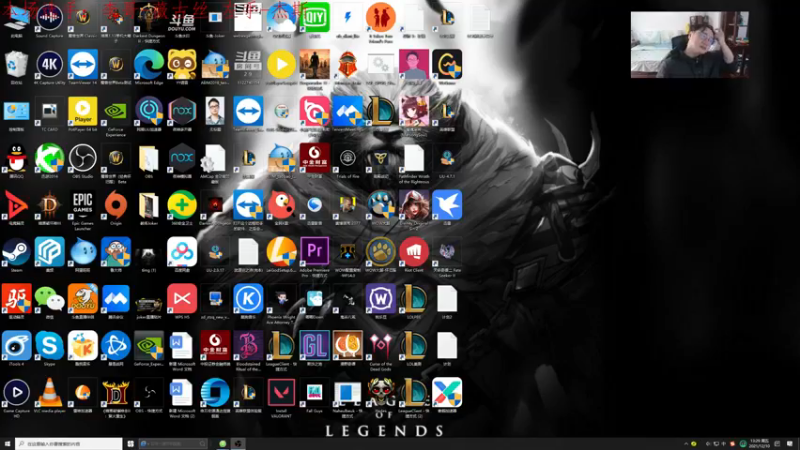This screenshot has width=800, height=450.
Task: Launch the Origin client
Action: 116,206
